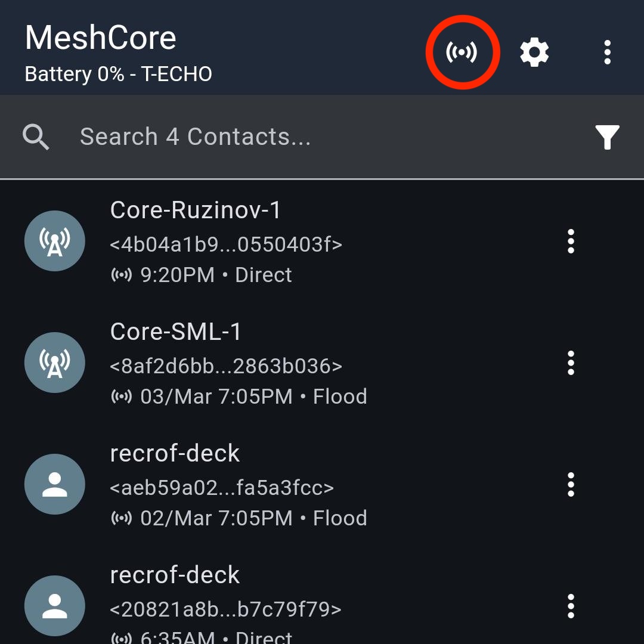This screenshot has width=644, height=644.
Task: Open options menu for Core-Ruzinov-1
Action: point(571,241)
